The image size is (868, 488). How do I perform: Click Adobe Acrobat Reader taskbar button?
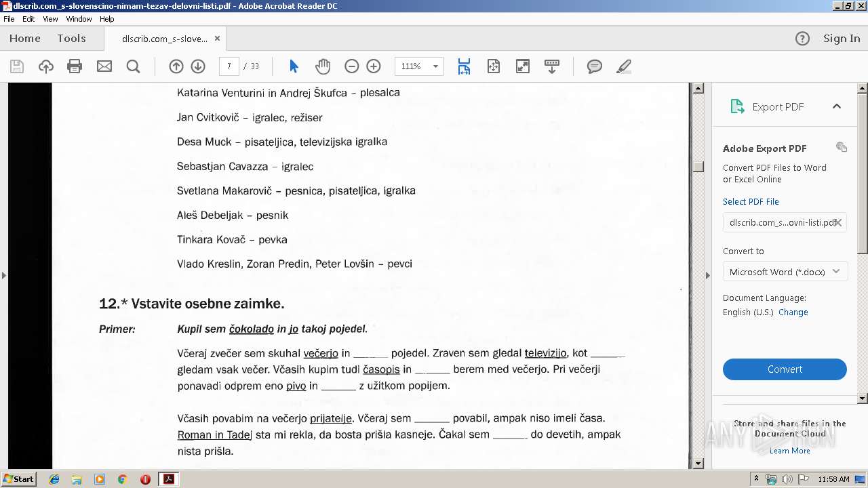point(168,479)
